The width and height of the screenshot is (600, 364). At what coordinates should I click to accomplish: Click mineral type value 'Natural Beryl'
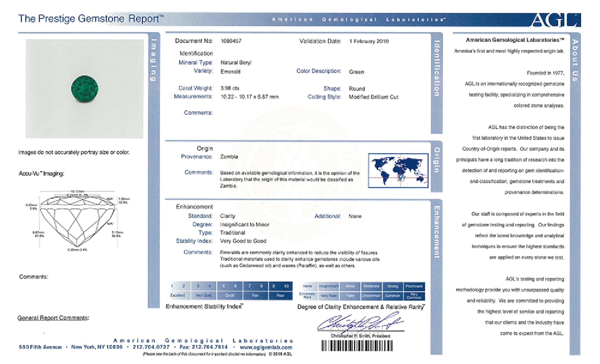click(236, 63)
